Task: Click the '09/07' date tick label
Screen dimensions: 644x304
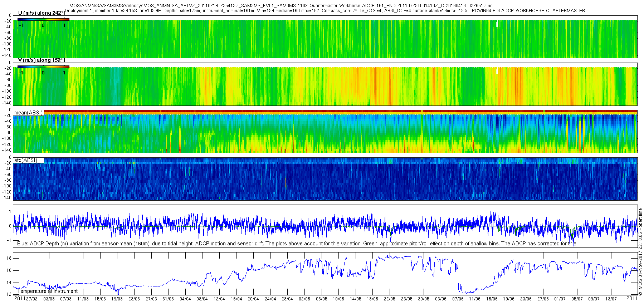Action: (x=594, y=299)
